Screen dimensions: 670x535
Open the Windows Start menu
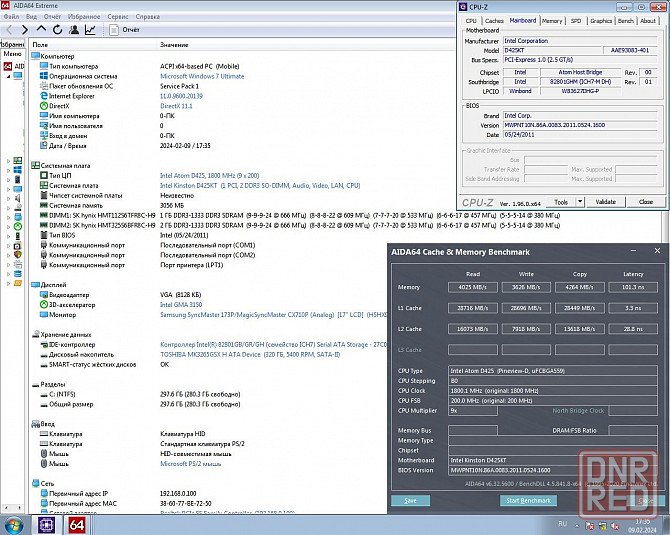[12, 524]
